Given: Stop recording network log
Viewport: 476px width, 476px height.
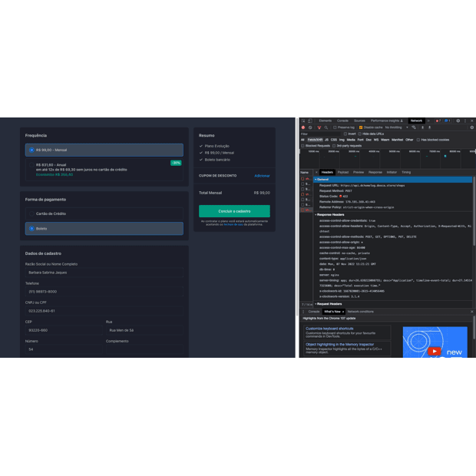Looking at the screenshot, I should click(x=303, y=127).
